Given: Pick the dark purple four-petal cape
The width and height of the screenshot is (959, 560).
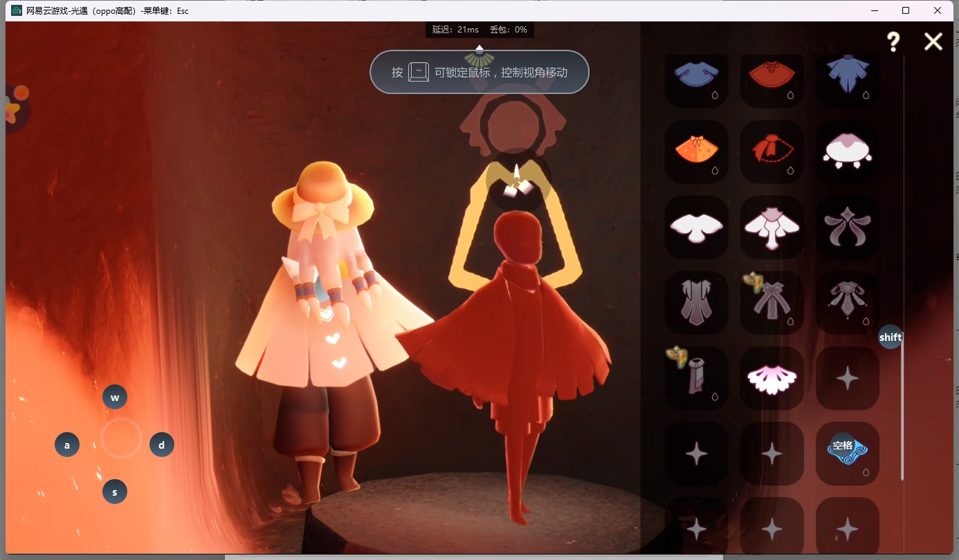Looking at the screenshot, I should pyautogui.click(x=848, y=227).
